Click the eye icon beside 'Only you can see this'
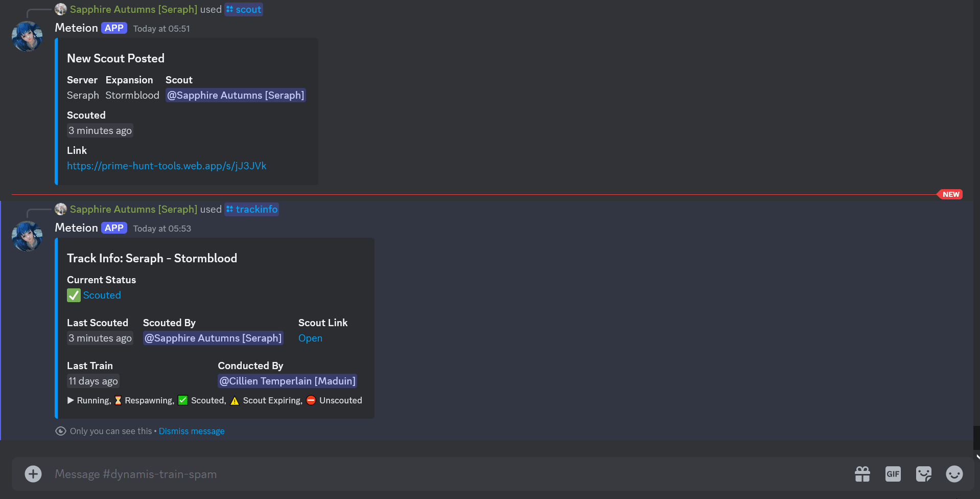Viewport: 980px width, 499px height. coord(61,432)
